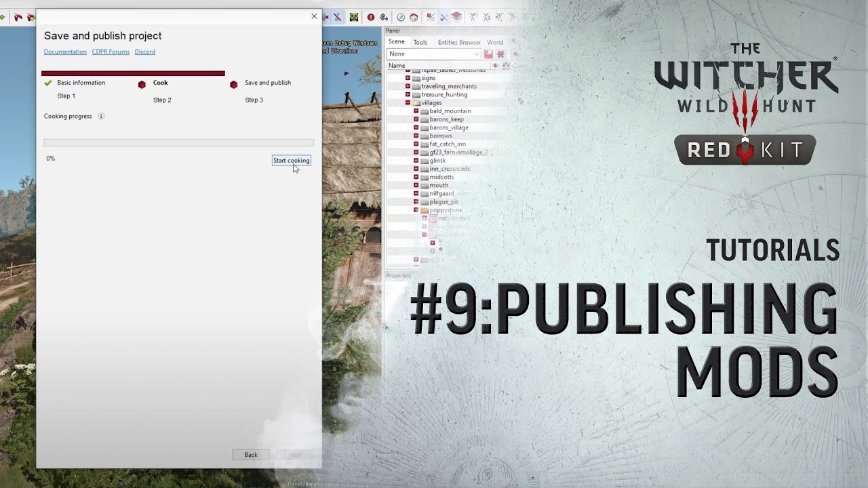Viewport: 868px width, 488px height.
Task: Click the Back button in the dialog
Action: (x=251, y=455)
